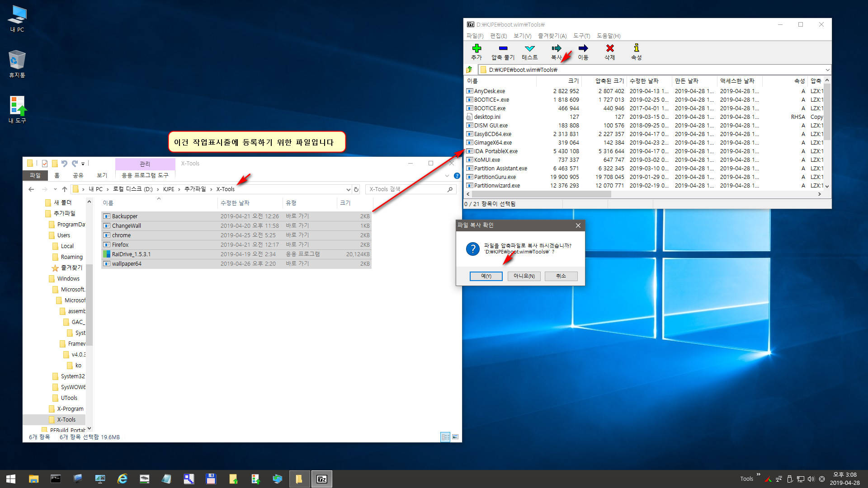Select the wallpaper64 shortcut file
The image size is (868, 488).
pos(236,264)
